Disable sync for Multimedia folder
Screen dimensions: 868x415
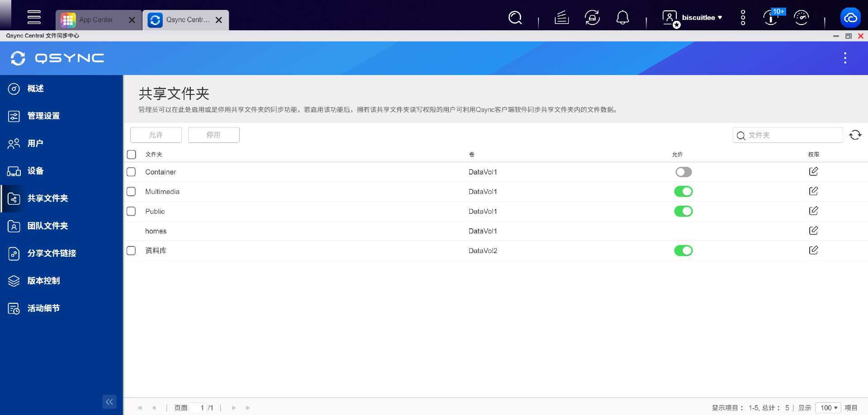(x=684, y=192)
